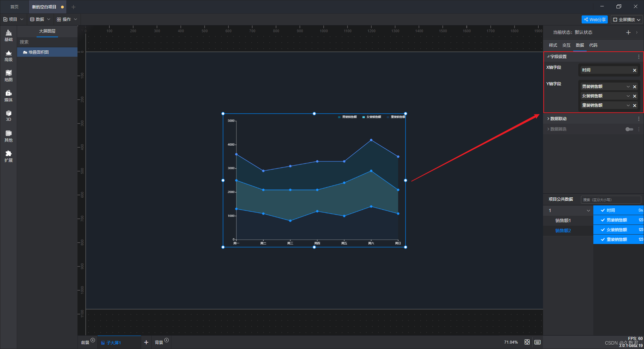
Task: Open 数据筛选 section more options
Action: pyautogui.click(x=639, y=129)
